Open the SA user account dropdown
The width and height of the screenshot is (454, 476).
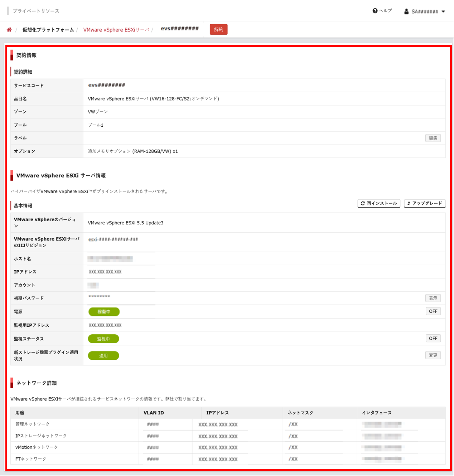[x=425, y=11]
